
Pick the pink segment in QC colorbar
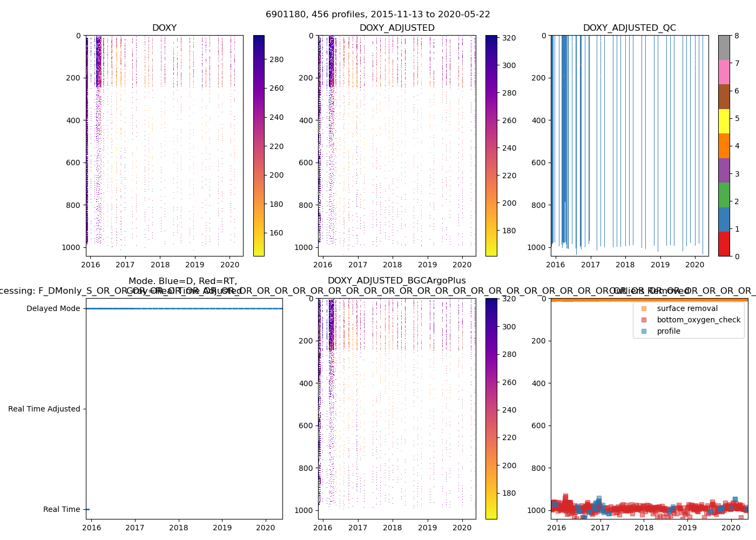coord(724,72)
